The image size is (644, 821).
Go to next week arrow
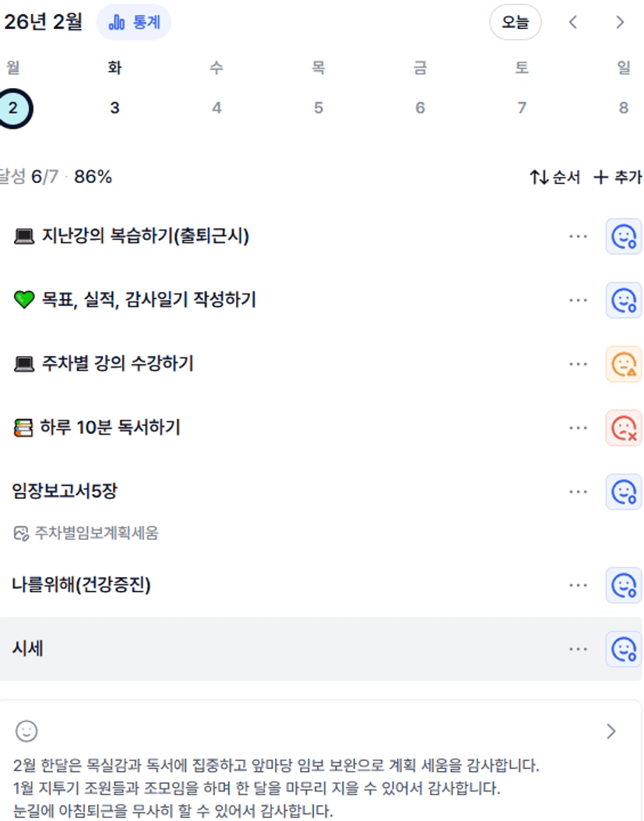tap(620, 22)
